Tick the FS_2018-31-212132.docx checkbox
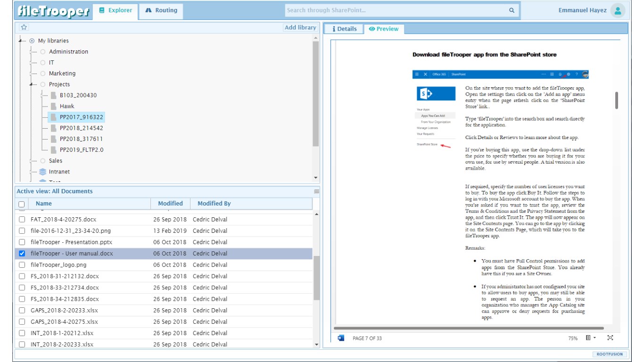 pyautogui.click(x=22, y=276)
